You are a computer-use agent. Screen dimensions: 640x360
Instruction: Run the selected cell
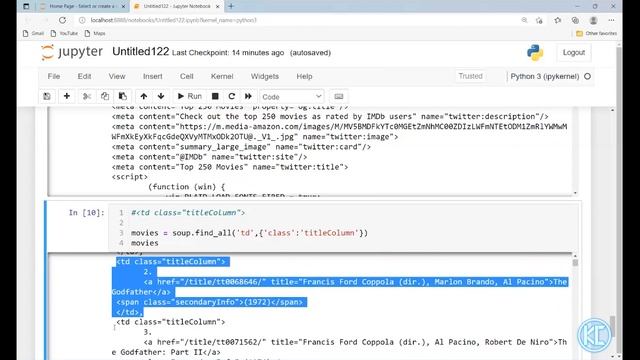click(189, 96)
